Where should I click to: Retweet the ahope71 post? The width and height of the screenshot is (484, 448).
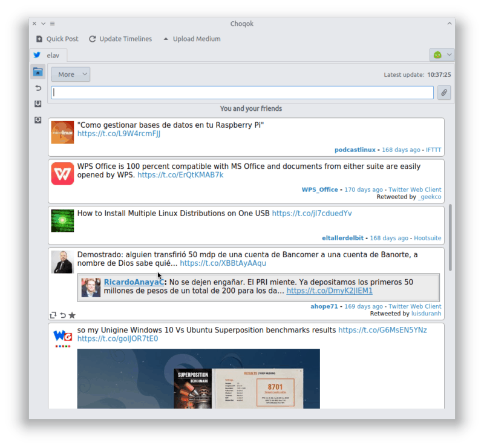tap(53, 315)
